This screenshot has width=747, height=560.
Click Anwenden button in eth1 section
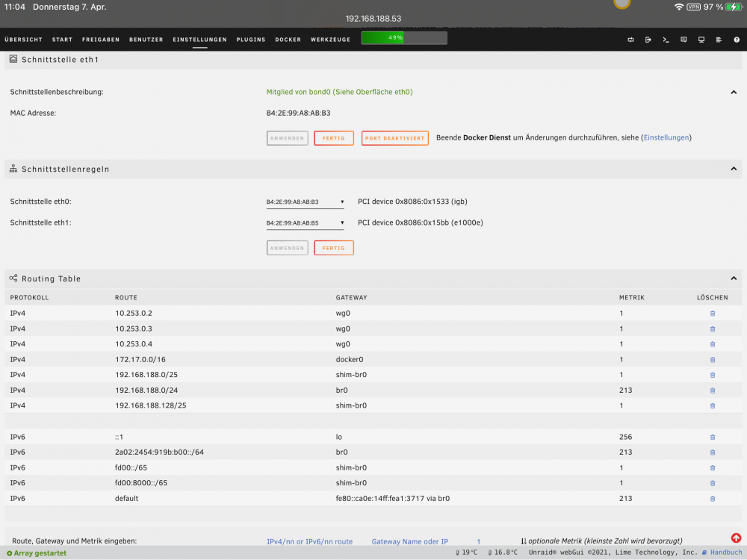(288, 138)
